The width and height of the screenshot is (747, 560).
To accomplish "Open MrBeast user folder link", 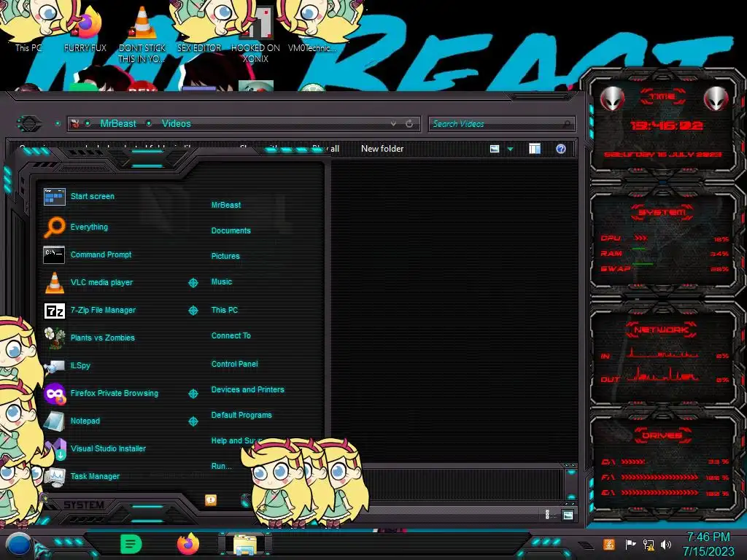I will click(226, 205).
